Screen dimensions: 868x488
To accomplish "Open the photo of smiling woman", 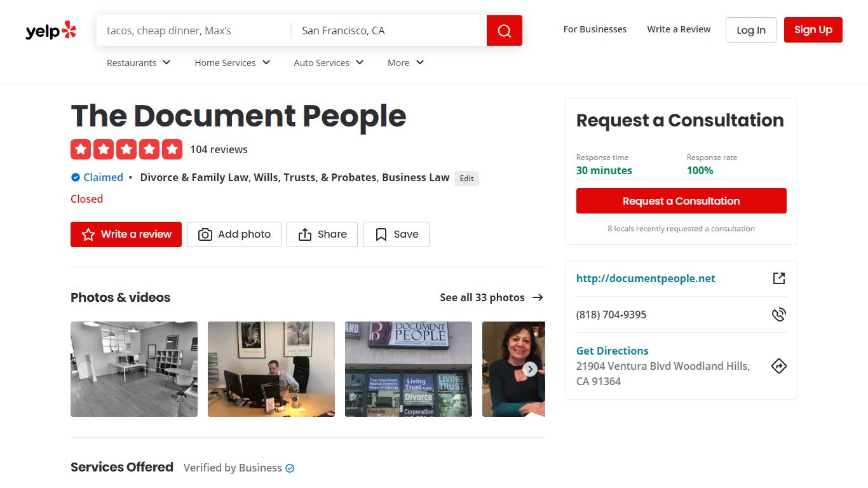I will (513, 369).
